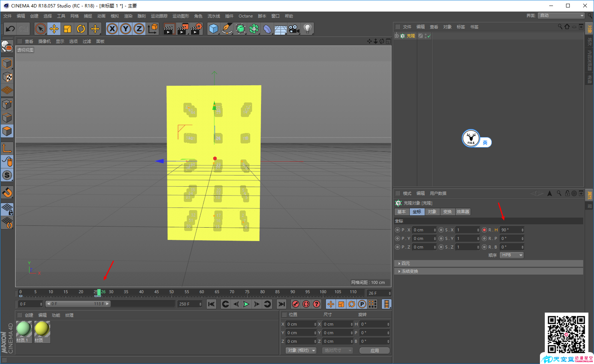
Task: Open the material manager 创建 menu
Action: click(29, 315)
